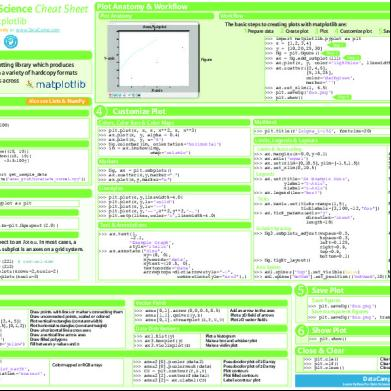This screenshot has width=391, height=391.
Task: Click the number 5 circle beside Save Plot
Action: [x=301, y=290]
